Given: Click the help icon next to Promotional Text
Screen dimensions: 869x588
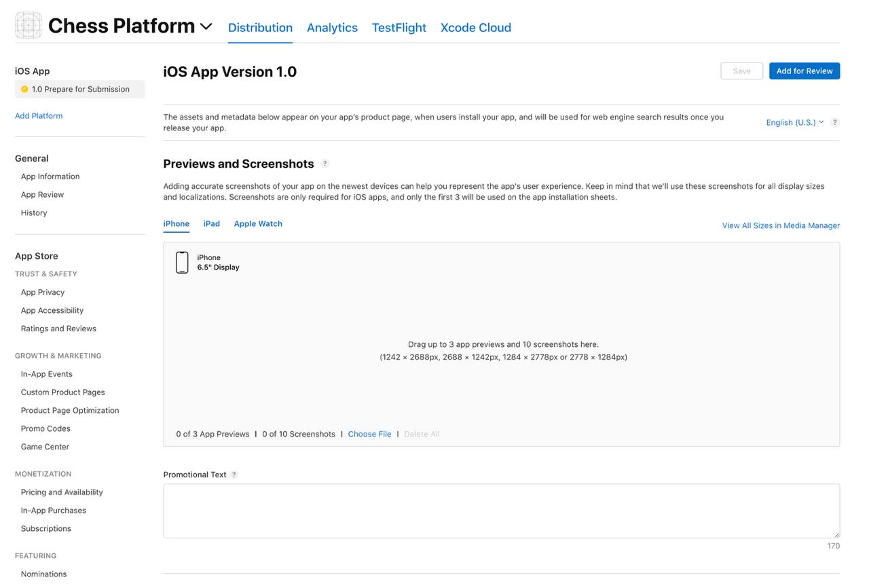Looking at the screenshot, I should [234, 475].
